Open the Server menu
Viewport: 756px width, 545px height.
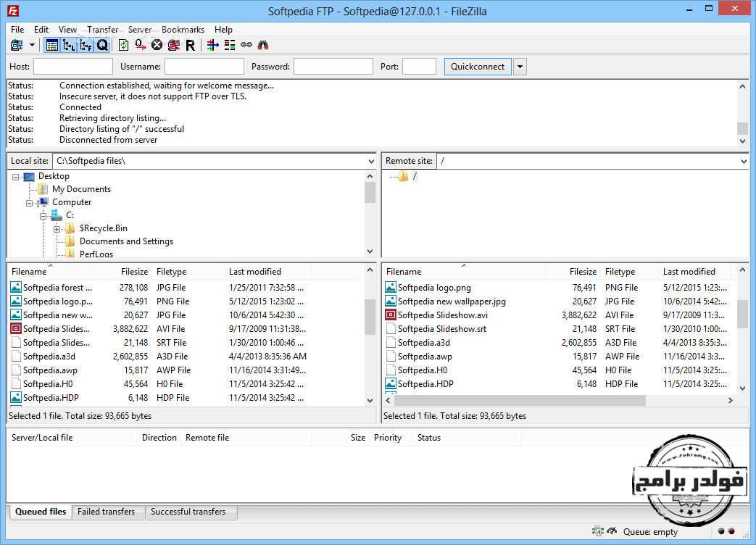(x=140, y=30)
